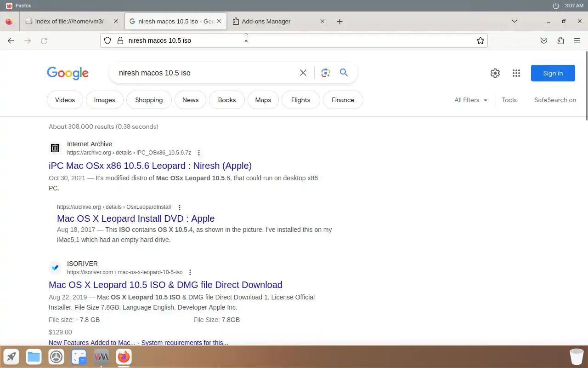Click the ISORIVER favicon
The height and width of the screenshot is (368, 588).
pyautogui.click(x=55, y=268)
